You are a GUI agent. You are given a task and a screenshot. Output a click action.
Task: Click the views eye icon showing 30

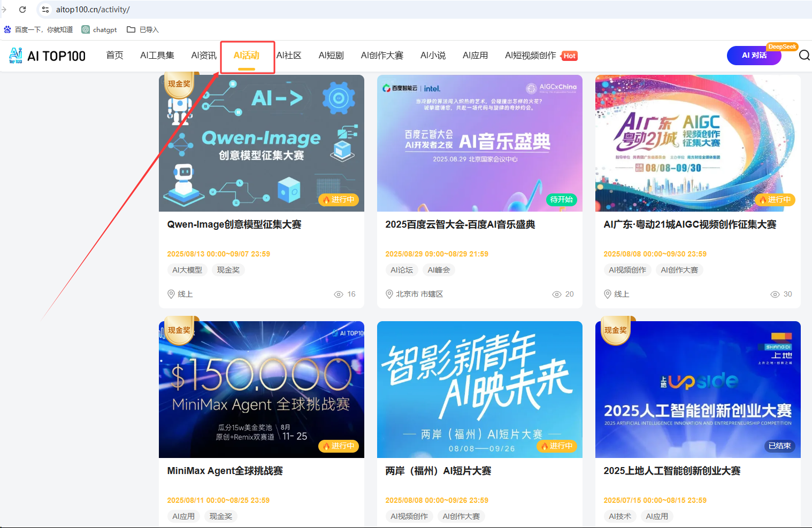pyautogui.click(x=775, y=294)
